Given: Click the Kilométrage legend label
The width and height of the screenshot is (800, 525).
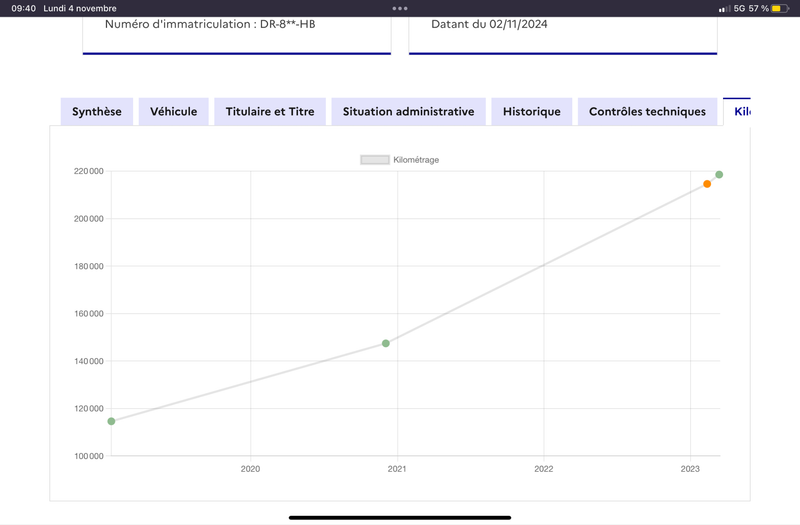Looking at the screenshot, I should click(416, 160).
